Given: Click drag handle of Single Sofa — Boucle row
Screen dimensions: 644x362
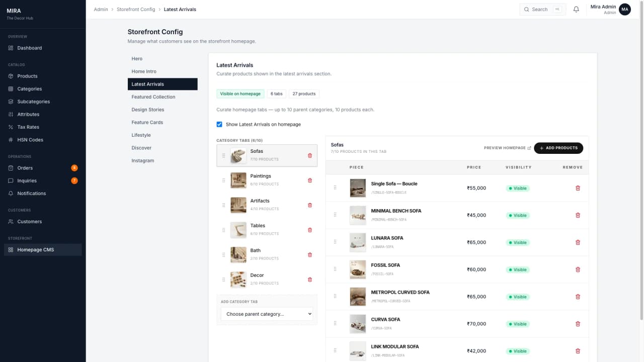Looking at the screenshot, I should [335, 188].
